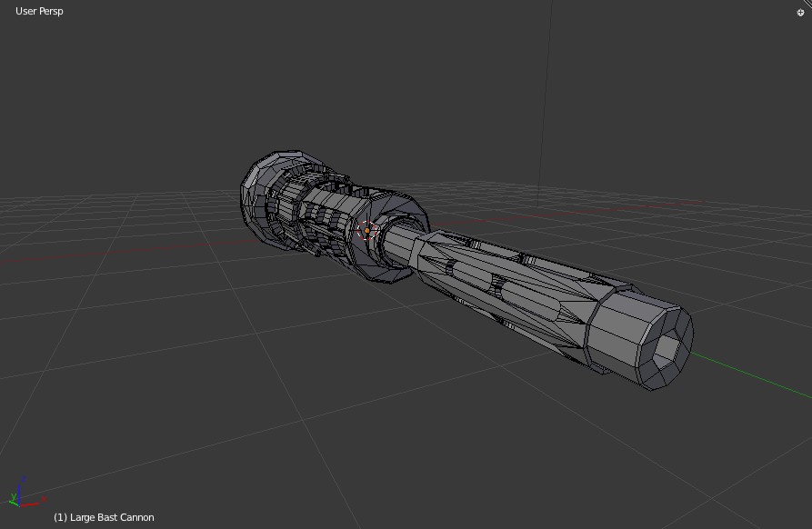Click the 3D cursor crosshair on the cannon
The height and width of the screenshot is (529, 812).
coord(367,231)
